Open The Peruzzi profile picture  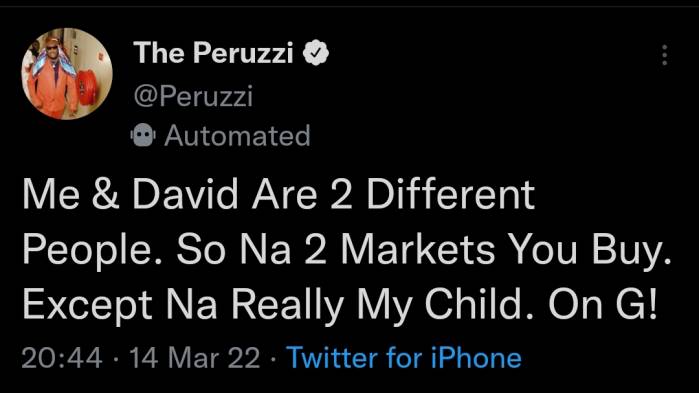(67, 74)
